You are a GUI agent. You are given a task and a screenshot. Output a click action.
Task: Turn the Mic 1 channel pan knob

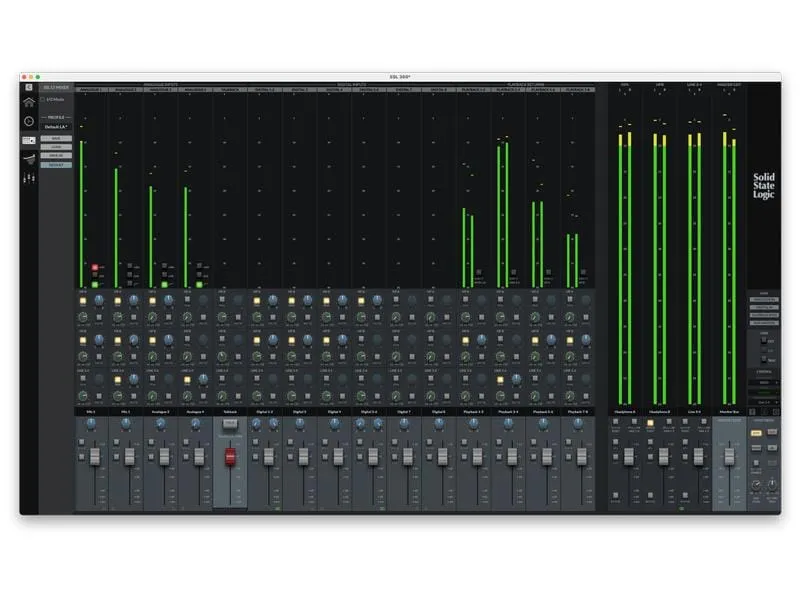coord(91,423)
